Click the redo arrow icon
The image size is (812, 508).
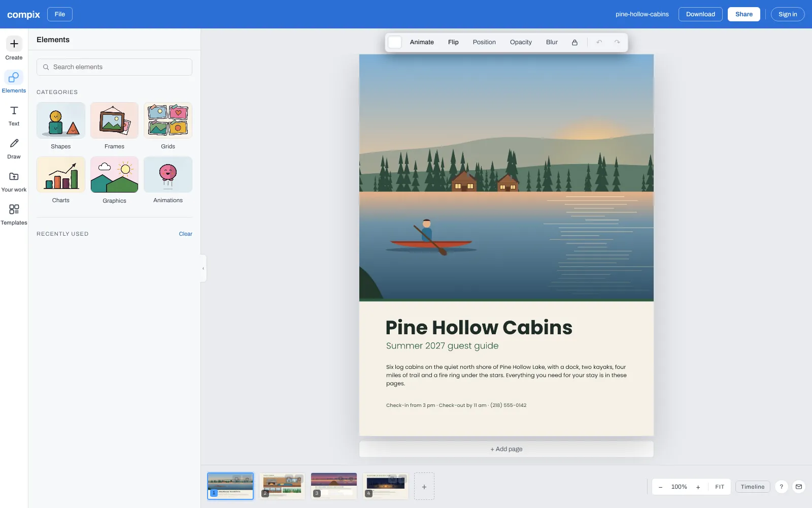point(617,42)
